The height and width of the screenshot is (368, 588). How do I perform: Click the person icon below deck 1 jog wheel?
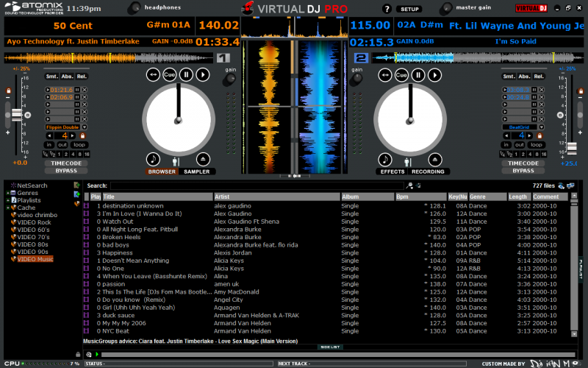(176, 162)
